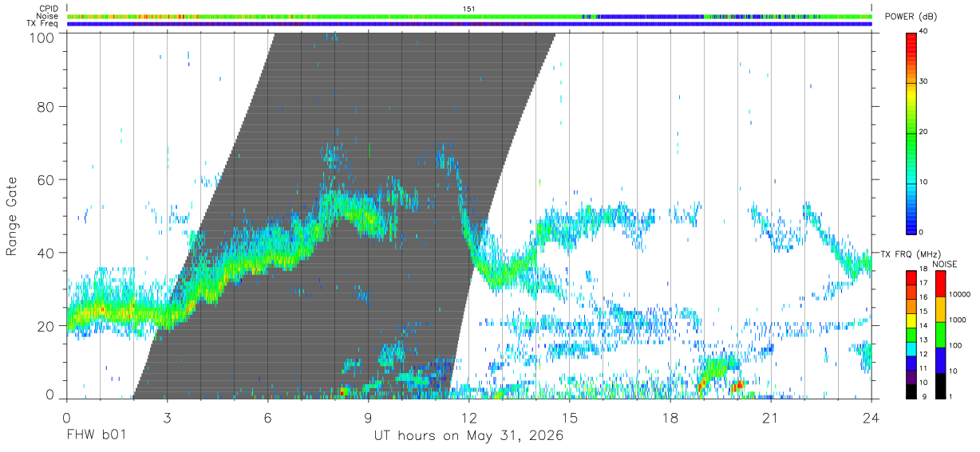Screen dimensions: 980x452
Task: Click the 3 tick on UT hours axis
Action: click(167, 417)
